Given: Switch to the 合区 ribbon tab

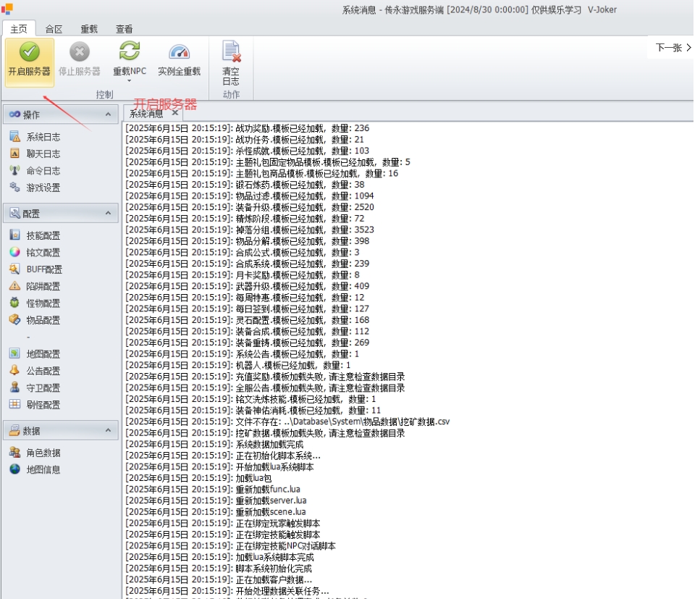Looking at the screenshot, I should coord(54,29).
